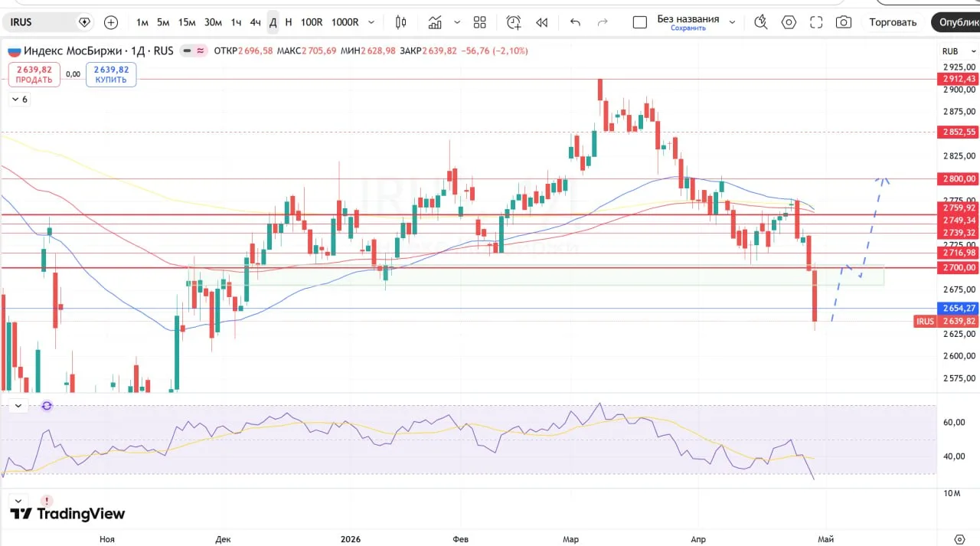The width and height of the screenshot is (980, 546).
Task: Open the chart layout selector square
Action: pyautogui.click(x=640, y=22)
